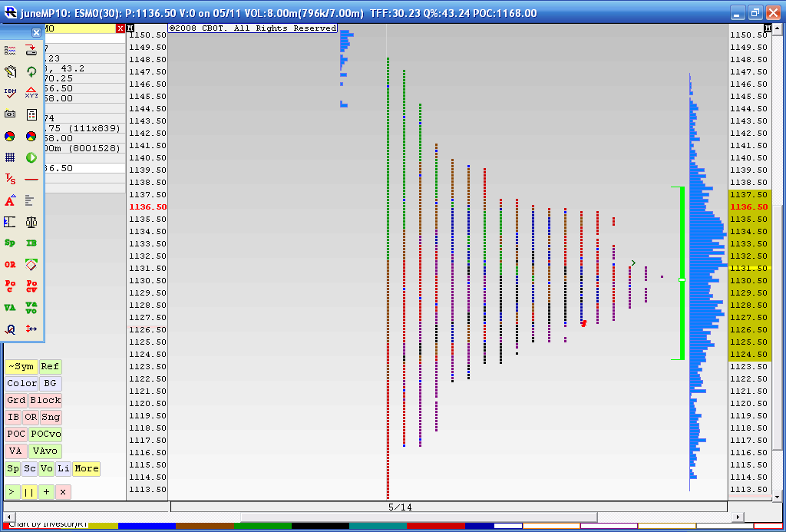Screen dimensions: 786x532
Task: Click the pencil and hand edit icon
Action: click(10, 71)
